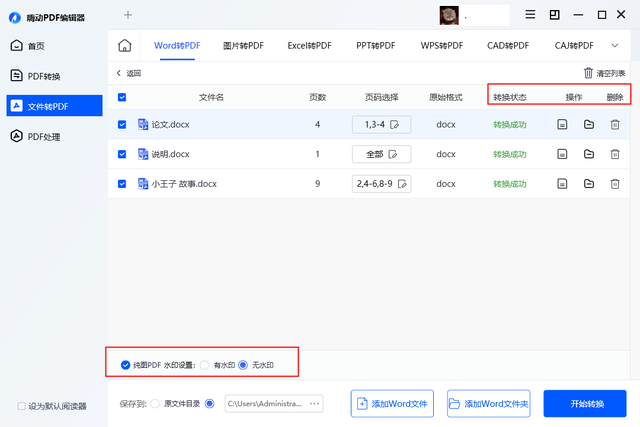Go back with 返回 link
The height and width of the screenshot is (427, 640).
click(129, 73)
